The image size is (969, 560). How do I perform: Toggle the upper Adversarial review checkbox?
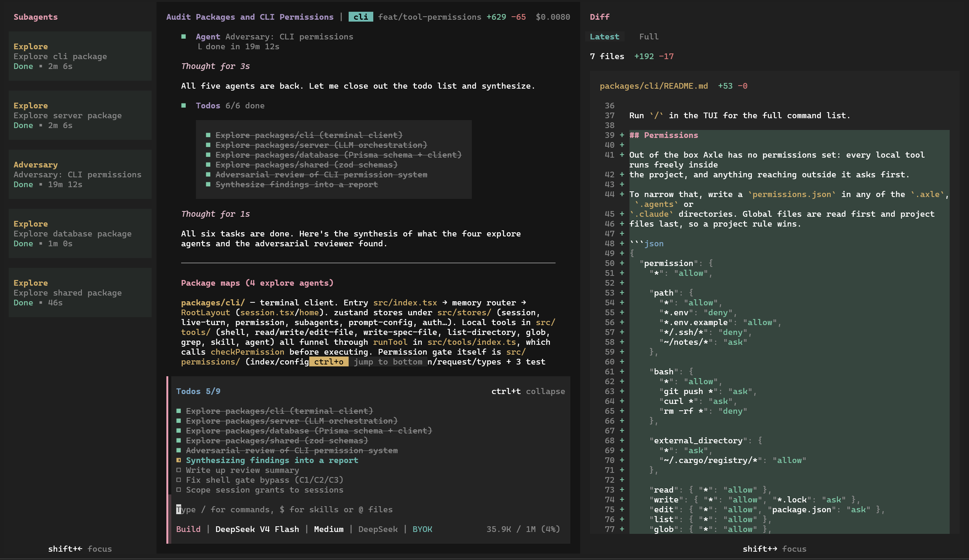coord(208,175)
